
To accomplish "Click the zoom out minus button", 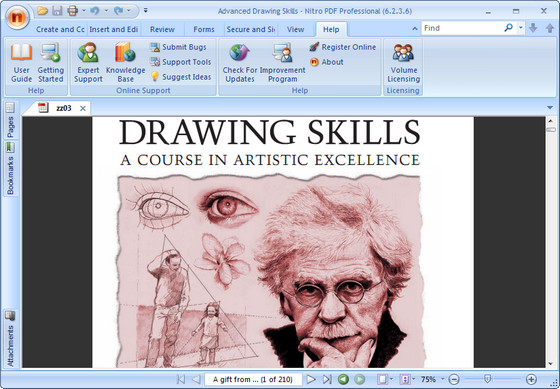I will [454, 379].
